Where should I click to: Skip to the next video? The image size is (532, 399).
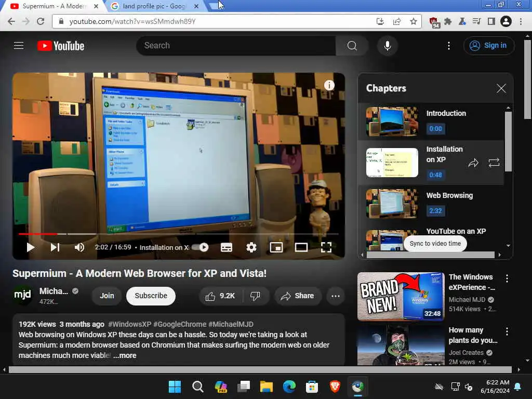pos(55,247)
